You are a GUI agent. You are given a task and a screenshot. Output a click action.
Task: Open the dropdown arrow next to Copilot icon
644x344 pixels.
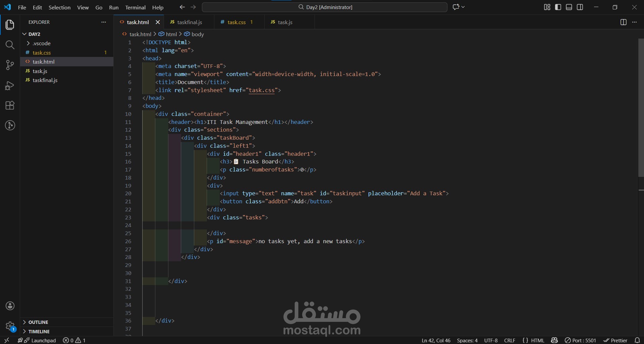coord(463,7)
